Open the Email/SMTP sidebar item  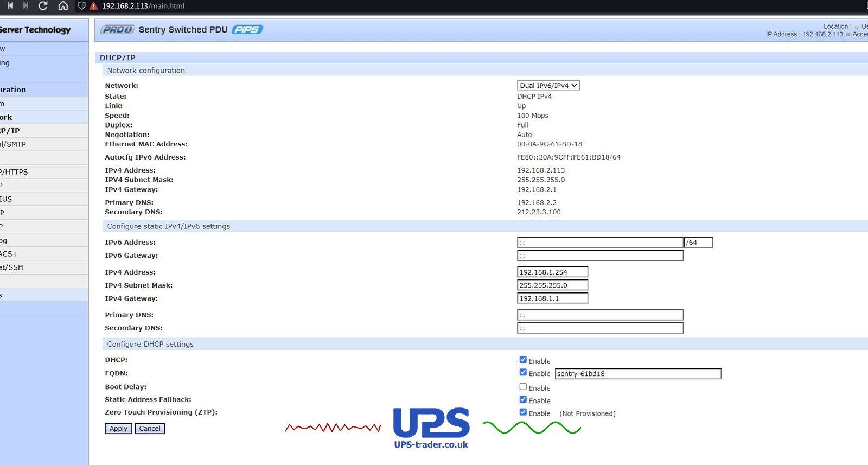click(x=44, y=144)
